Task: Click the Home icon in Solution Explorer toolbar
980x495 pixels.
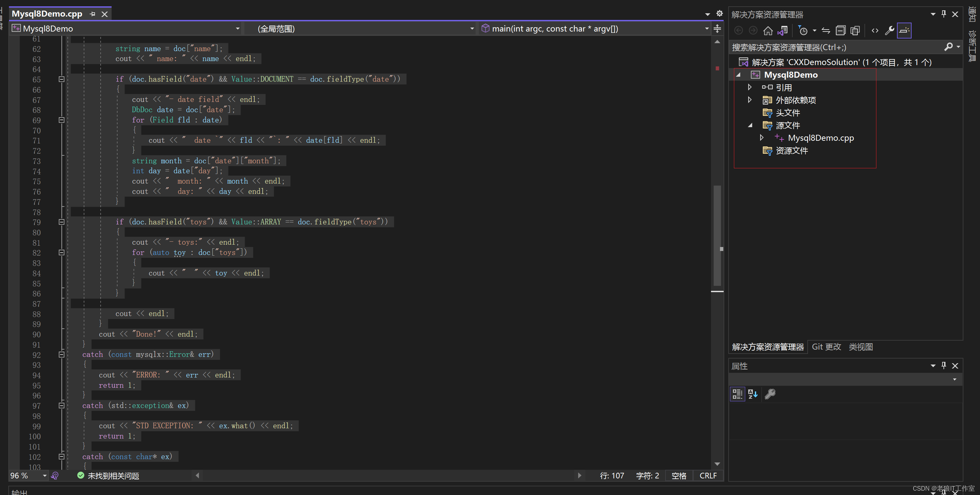Action: [768, 31]
